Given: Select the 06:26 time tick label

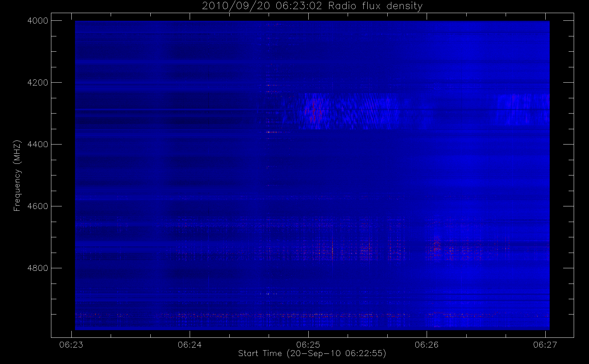Looking at the screenshot, I should (x=427, y=345).
